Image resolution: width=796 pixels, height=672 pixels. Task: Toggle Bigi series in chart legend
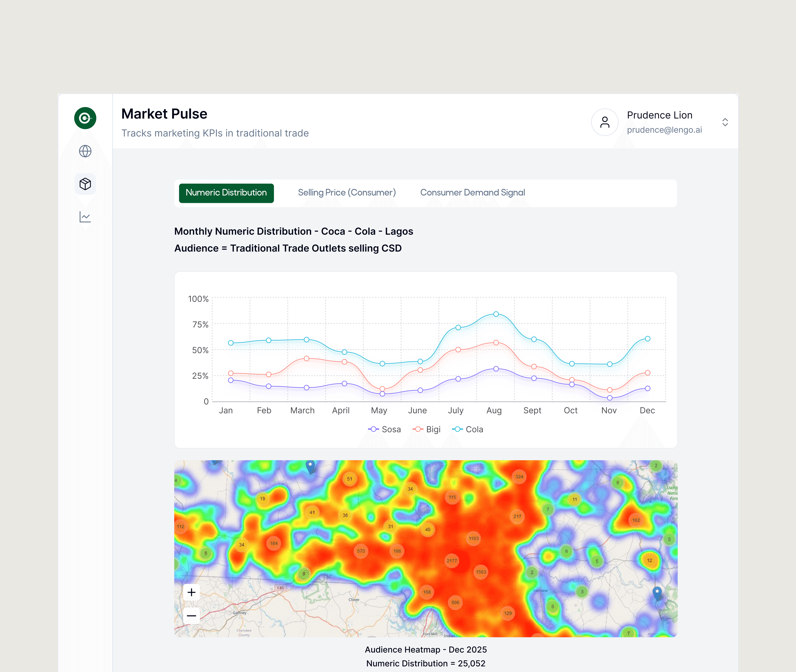pos(427,429)
